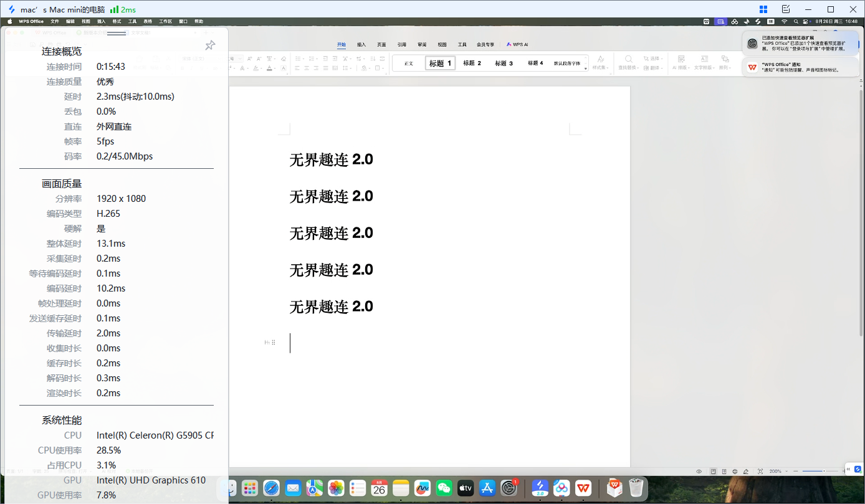
Task: Open the blue 2.0 remote app in Dock
Action: click(x=540, y=488)
